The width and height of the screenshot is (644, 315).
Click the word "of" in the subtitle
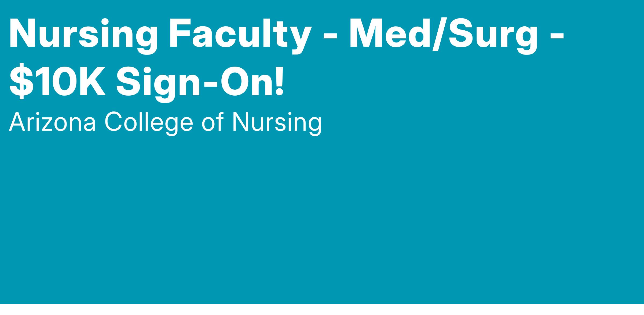(213, 123)
